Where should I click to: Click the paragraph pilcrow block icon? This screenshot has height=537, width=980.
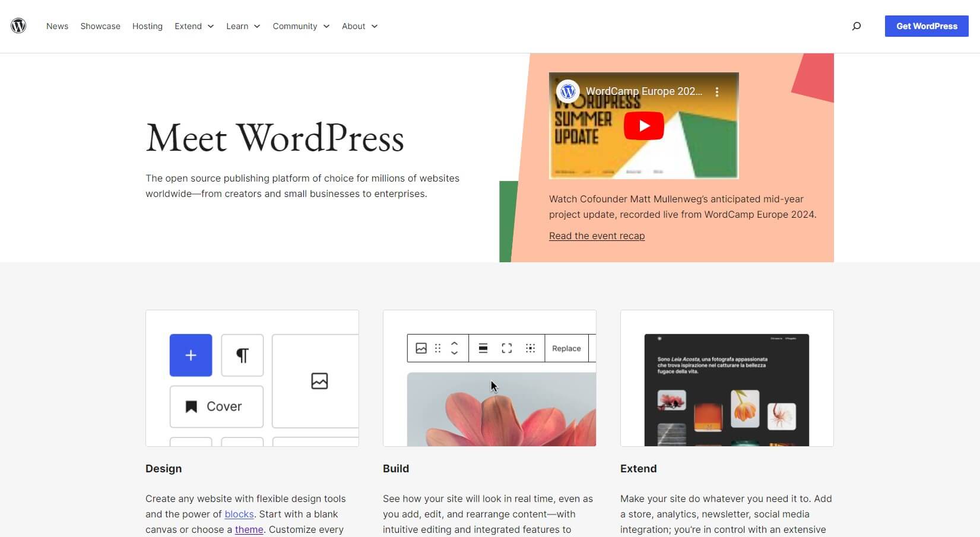coord(242,355)
